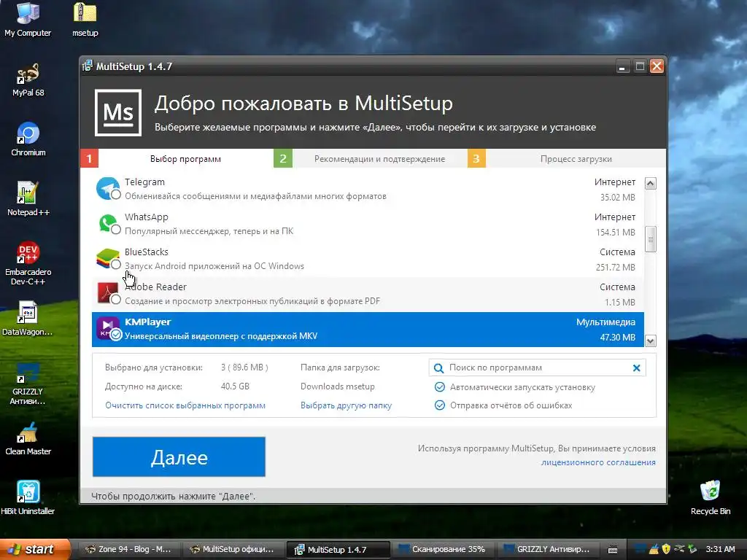Launch GRIZZLY Antivirus desktop shortcut
747x560 pixels.
[28, 384]
